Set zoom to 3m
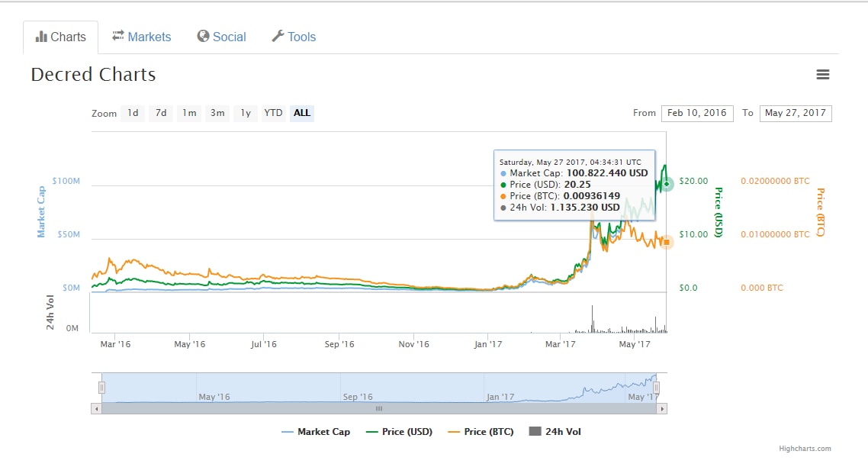The height and width of the screenshot is (467, 868). (217, 113)
